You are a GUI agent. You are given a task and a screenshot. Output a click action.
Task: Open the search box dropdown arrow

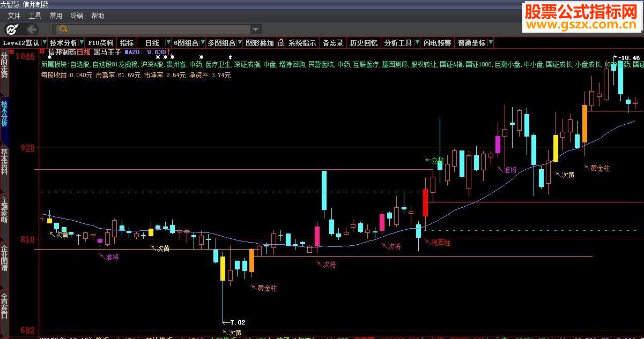pyautogui.click(x=255, y=29)
